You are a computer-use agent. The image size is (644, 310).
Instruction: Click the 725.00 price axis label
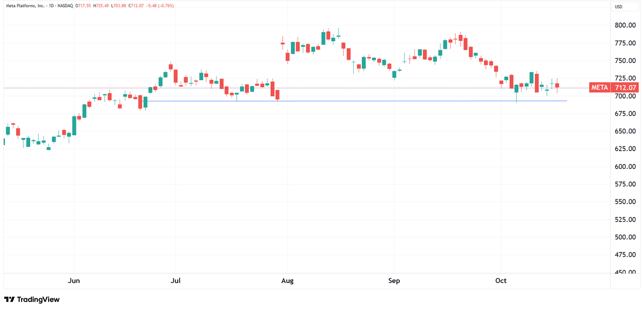coord(625,78)
